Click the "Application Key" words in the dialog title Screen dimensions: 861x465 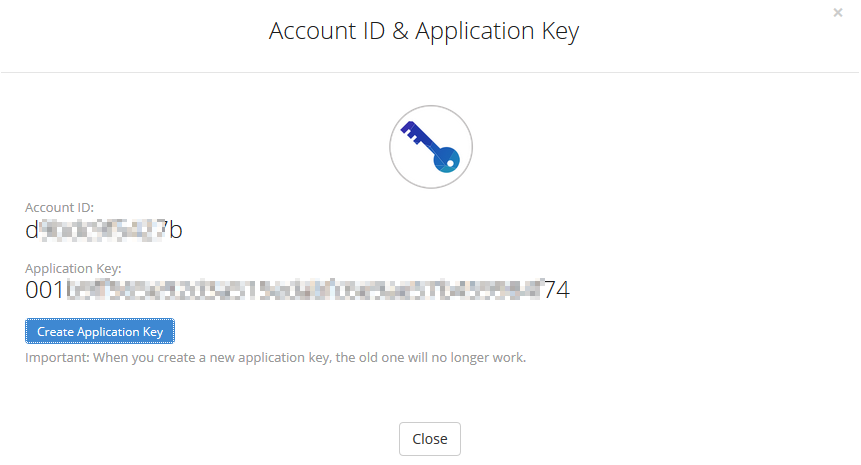[x=497, y=31]
